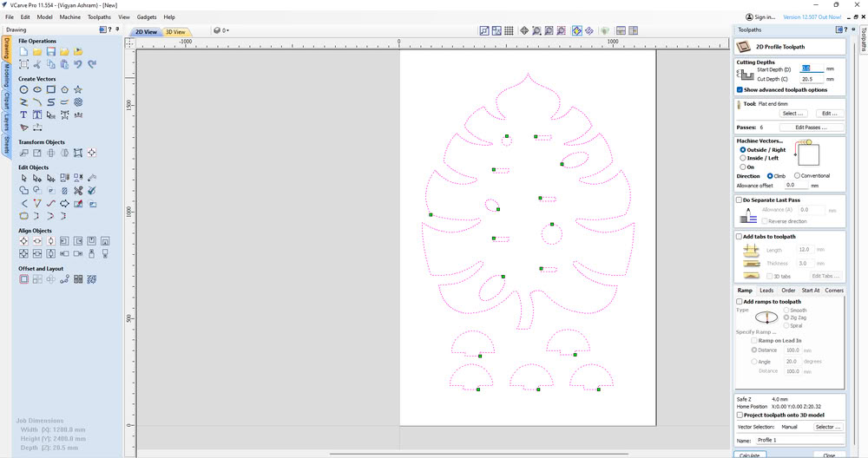Click the Redo arrow icon

pyautogui.click(x=92, y=64)
